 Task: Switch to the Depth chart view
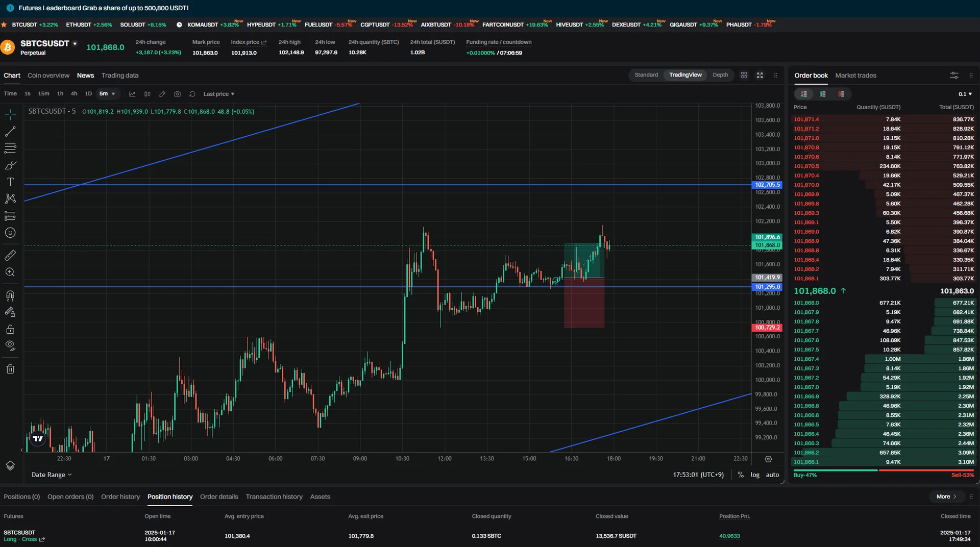(720, 75)
